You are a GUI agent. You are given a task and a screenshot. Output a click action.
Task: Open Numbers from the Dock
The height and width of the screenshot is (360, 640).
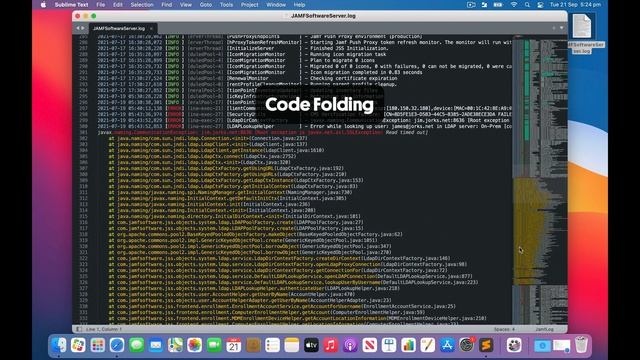[408, 345]
